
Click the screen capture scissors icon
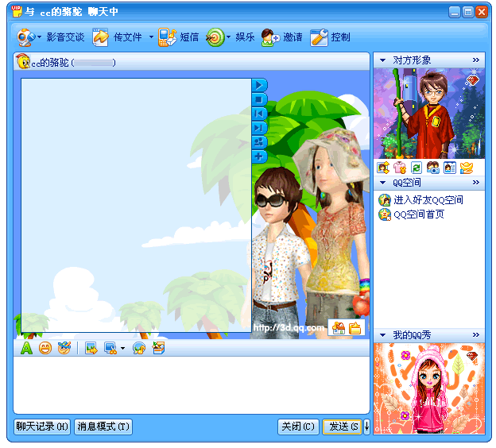click(x=110, y=349)
